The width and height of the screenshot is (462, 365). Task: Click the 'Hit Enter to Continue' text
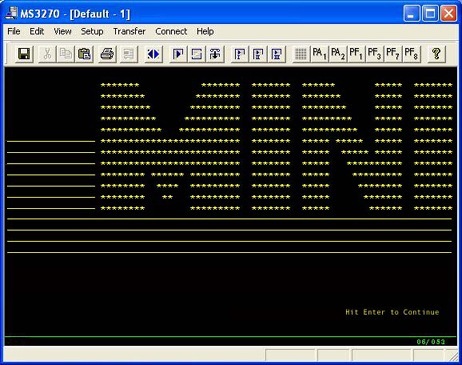[392, 312]
